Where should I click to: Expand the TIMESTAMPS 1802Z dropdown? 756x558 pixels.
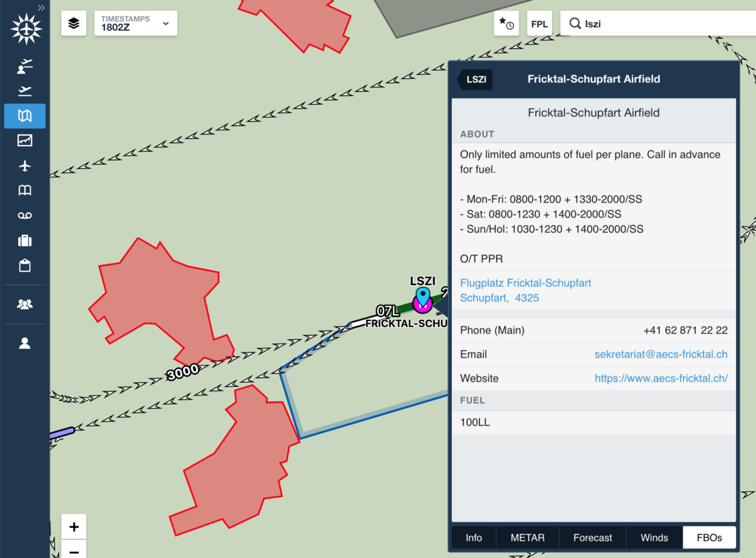[135, 23]
